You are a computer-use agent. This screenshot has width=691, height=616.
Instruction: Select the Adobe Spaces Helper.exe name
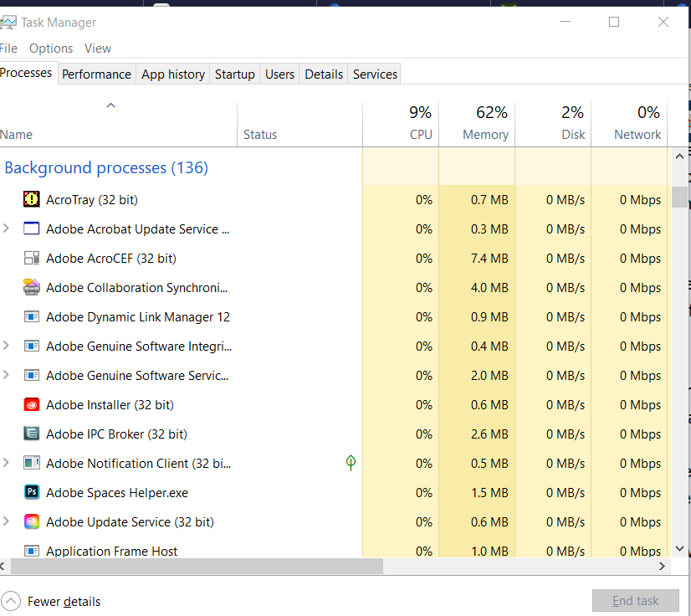pos(117,493)
